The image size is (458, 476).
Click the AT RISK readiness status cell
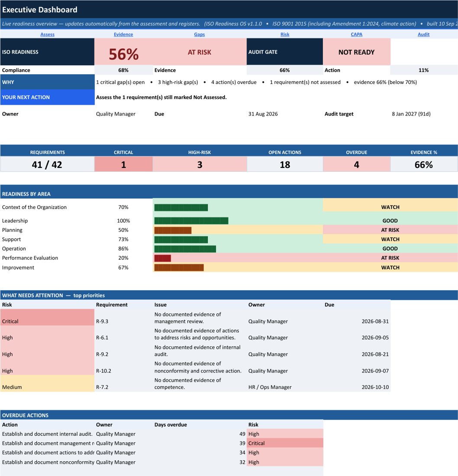click(200, 52)
